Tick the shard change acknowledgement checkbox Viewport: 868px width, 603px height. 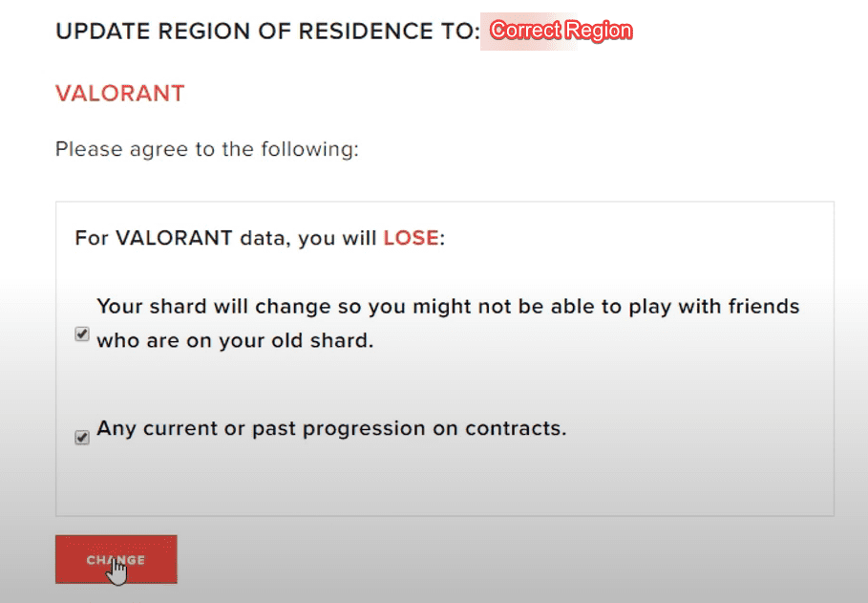[82, 334]
